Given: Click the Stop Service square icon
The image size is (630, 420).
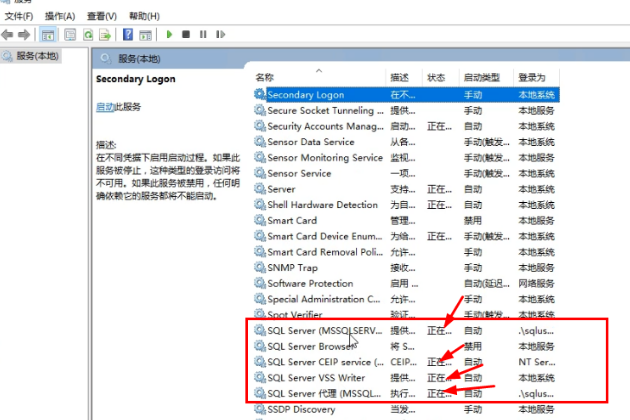Looking at the screenshot, I should 186,34.
